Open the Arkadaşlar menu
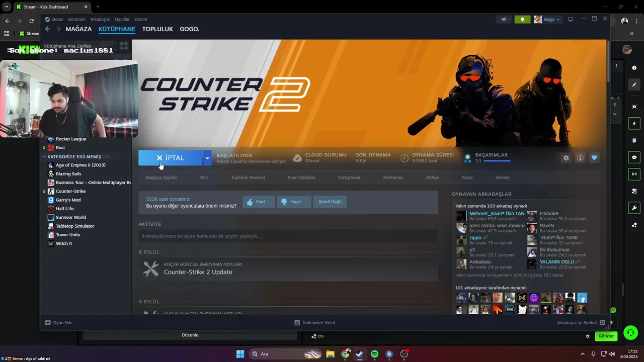644x362 pixels. point(100,19)
